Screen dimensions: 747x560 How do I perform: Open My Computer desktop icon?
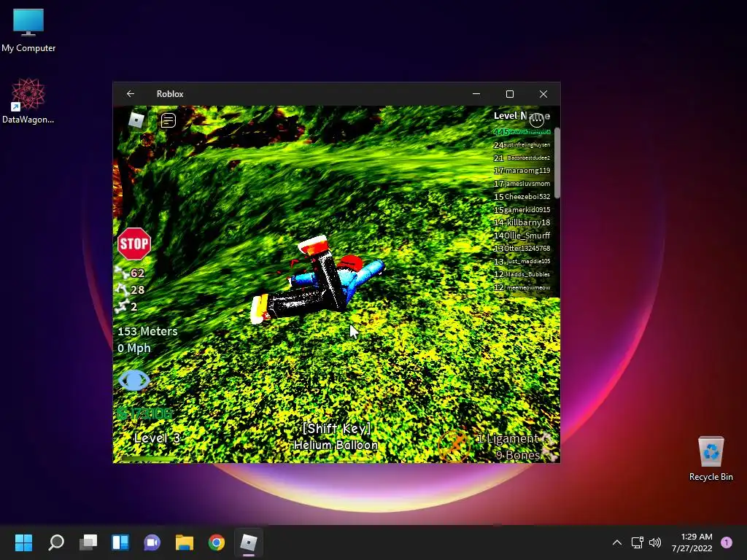28,31
